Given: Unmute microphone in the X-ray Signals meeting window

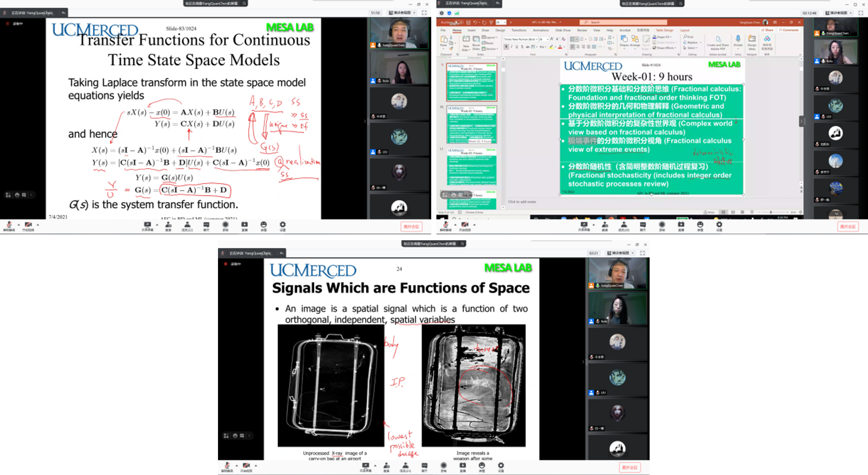Looking at the screenshot, I should pyautogui.click(x=227, y=466).
